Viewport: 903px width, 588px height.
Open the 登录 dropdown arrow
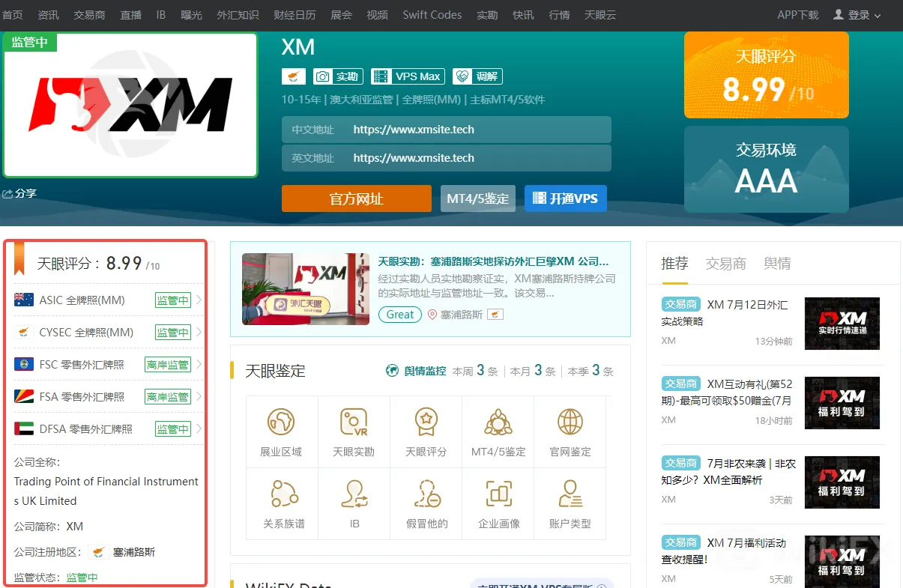pos(878,16)
